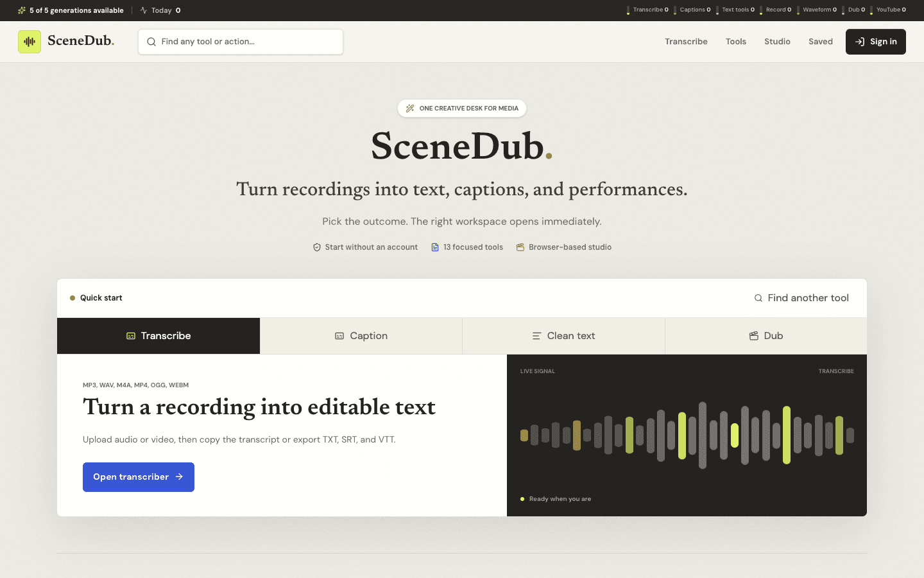
Task: Click the Sign in button
Action: click(x=876, y=42)
